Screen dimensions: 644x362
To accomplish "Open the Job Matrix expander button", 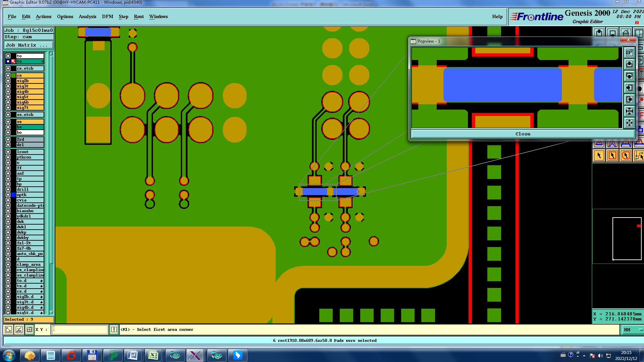I will coord(29,45).
